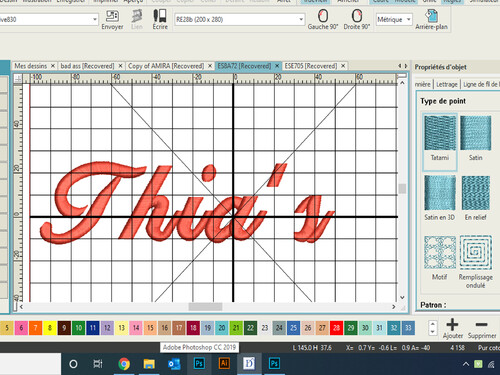Click status bar size L 145.0 H 37.6
Image resolution: width=500 pixels, height=375 pixels.
coord(312,348)
